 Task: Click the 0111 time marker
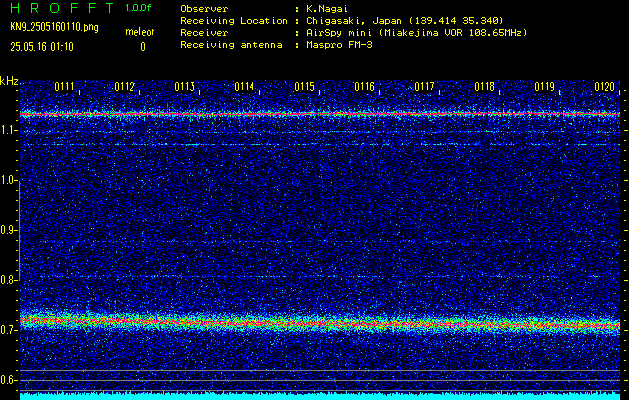coord(64,86)
